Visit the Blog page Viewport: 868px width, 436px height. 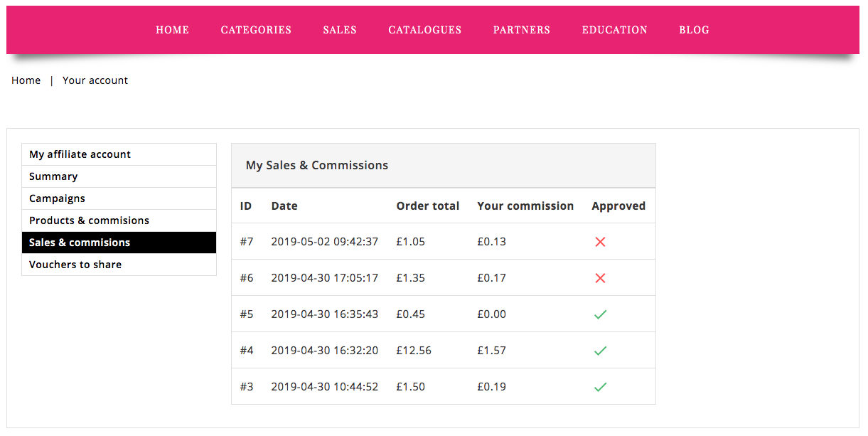coord(694,30)
